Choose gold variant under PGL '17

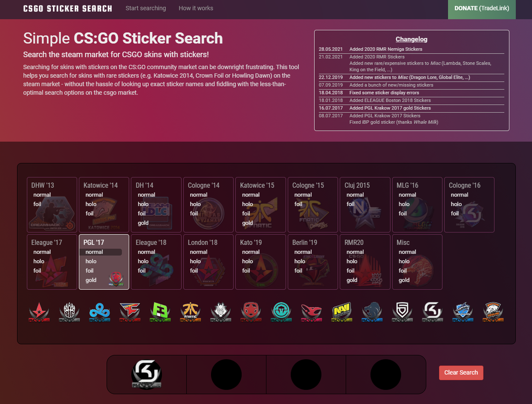pos(91,280)
